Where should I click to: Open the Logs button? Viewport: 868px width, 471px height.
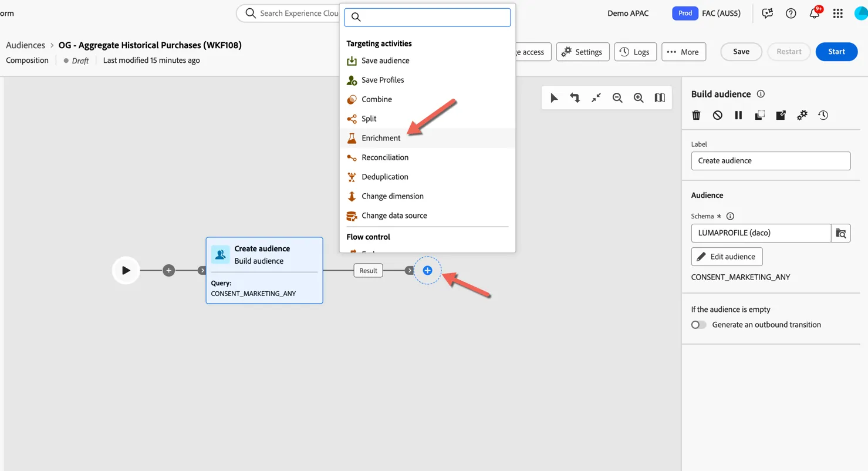[635, 52]
